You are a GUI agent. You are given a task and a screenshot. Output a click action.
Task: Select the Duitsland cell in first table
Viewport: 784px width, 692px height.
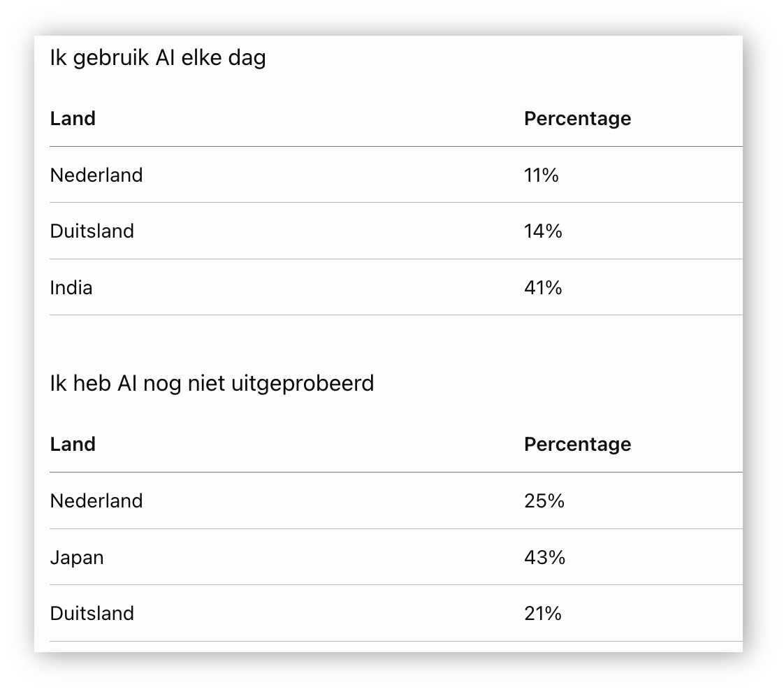tap(92, 231)
